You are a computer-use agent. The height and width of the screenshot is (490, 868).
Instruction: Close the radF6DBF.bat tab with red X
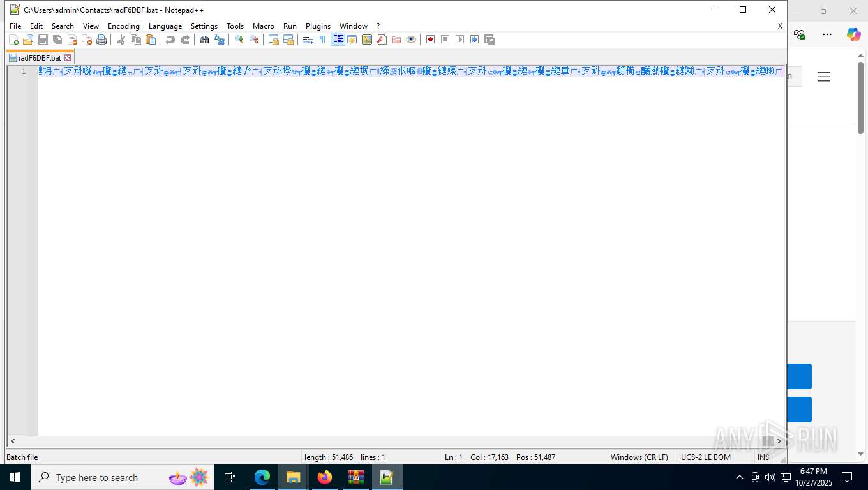tap(68, 57)
